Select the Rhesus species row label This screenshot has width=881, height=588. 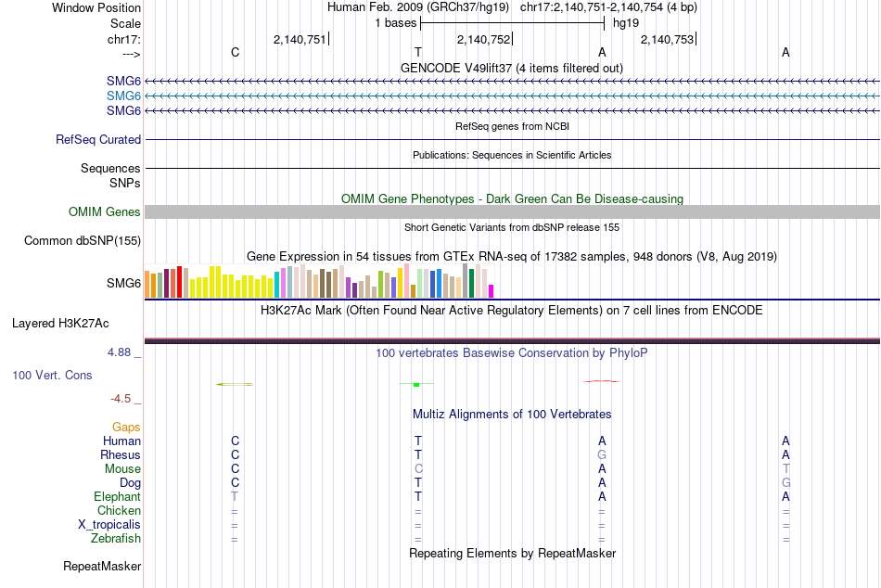[x=121, y=454]
